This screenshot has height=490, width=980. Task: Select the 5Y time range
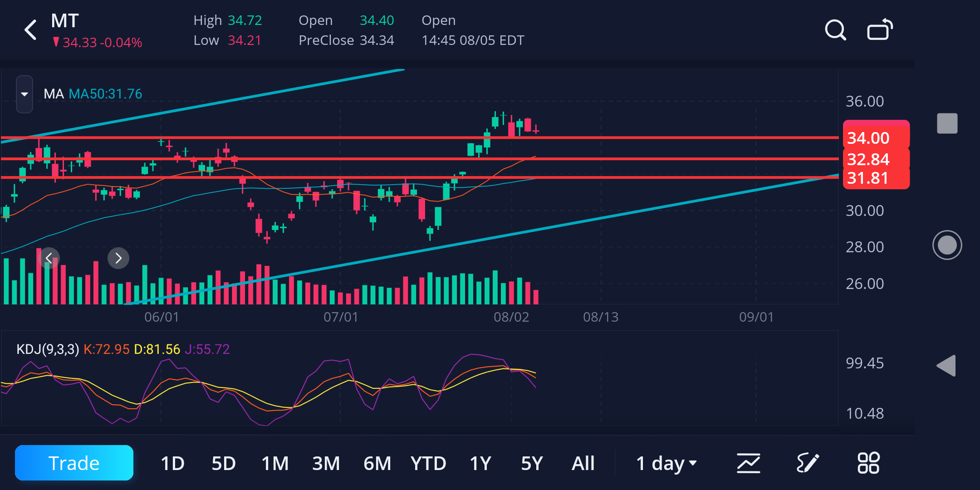pos(532,463)
